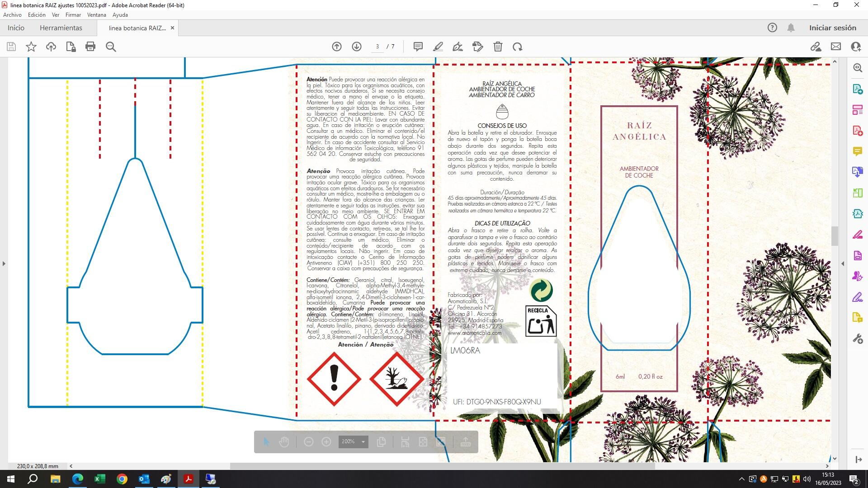868x488 pixels.
Task: Rotate the page with the rotate icon
Action: (x=518, y=47)
